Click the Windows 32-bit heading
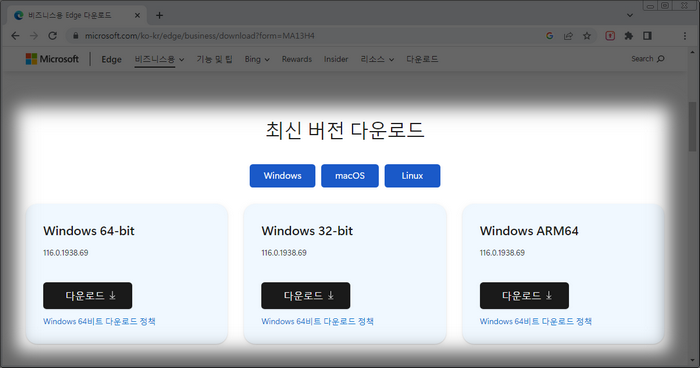Screen dimensions: 700x368 pos(307,231)
